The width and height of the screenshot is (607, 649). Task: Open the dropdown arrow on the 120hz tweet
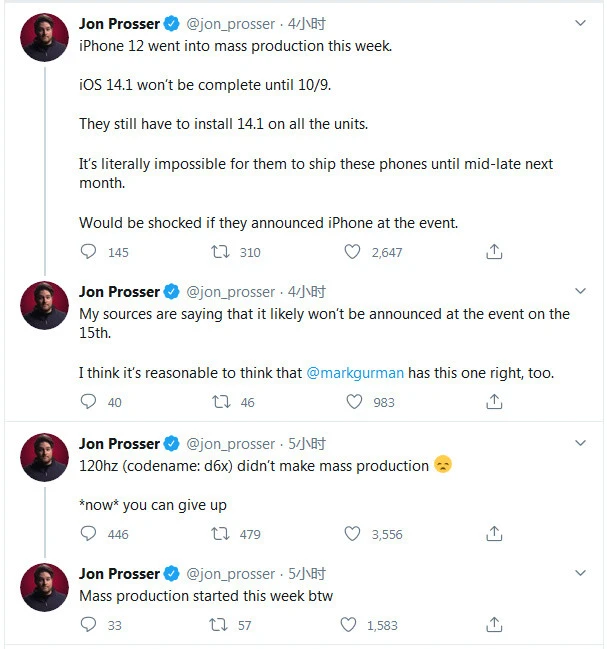click(580, 444)
